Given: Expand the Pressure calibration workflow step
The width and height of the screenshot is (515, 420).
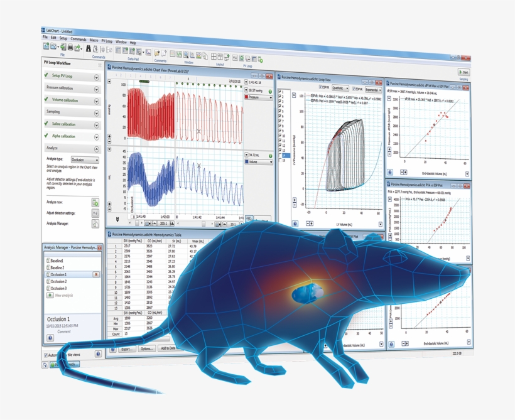Looking at the screenshot, I should point(97,89).
